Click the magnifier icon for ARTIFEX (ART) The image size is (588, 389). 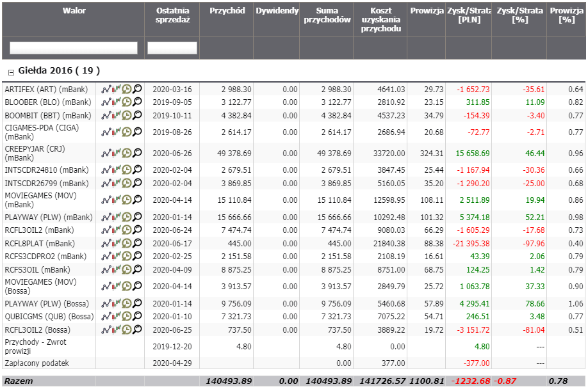pyautogui.click(x=137, y=89)
